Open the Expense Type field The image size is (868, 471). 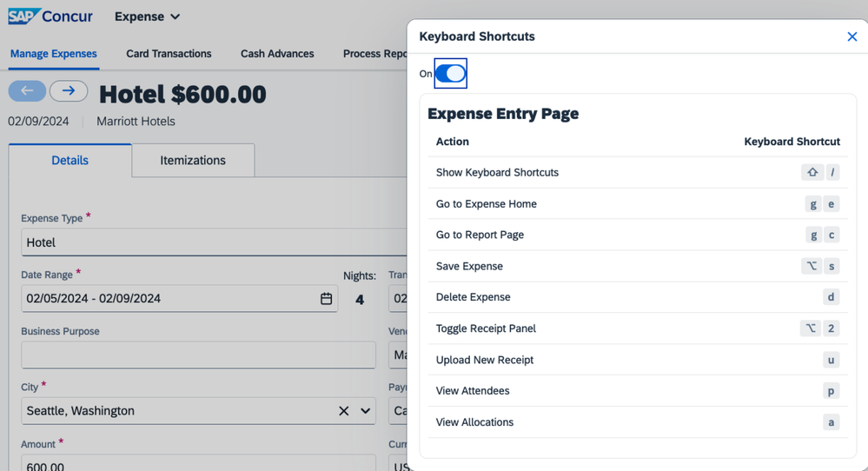(x=214, y=242)
